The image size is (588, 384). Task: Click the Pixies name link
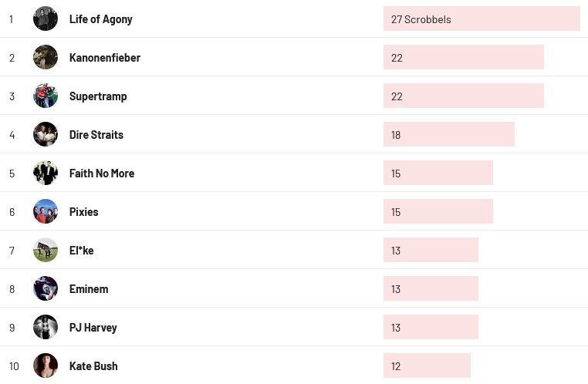84,212
